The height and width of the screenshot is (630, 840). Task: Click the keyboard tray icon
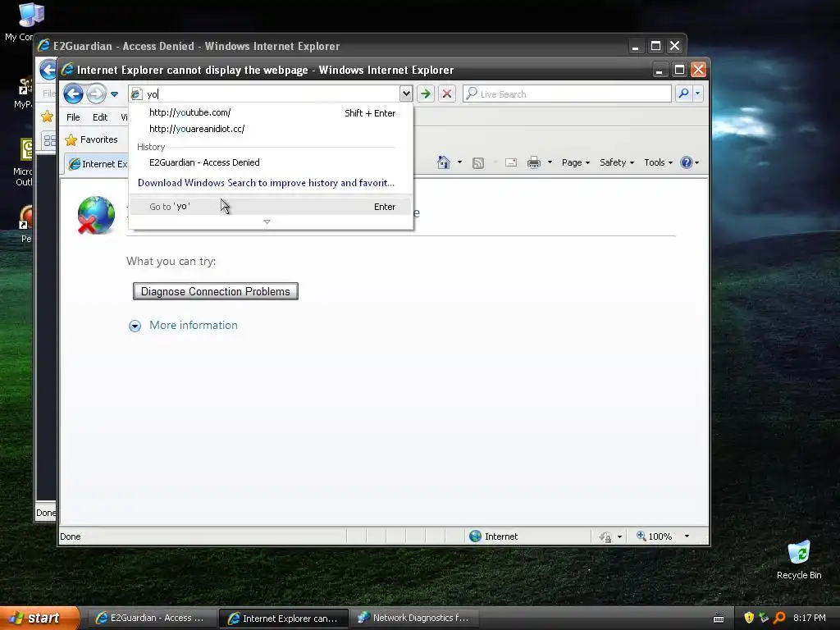(719, 619)
